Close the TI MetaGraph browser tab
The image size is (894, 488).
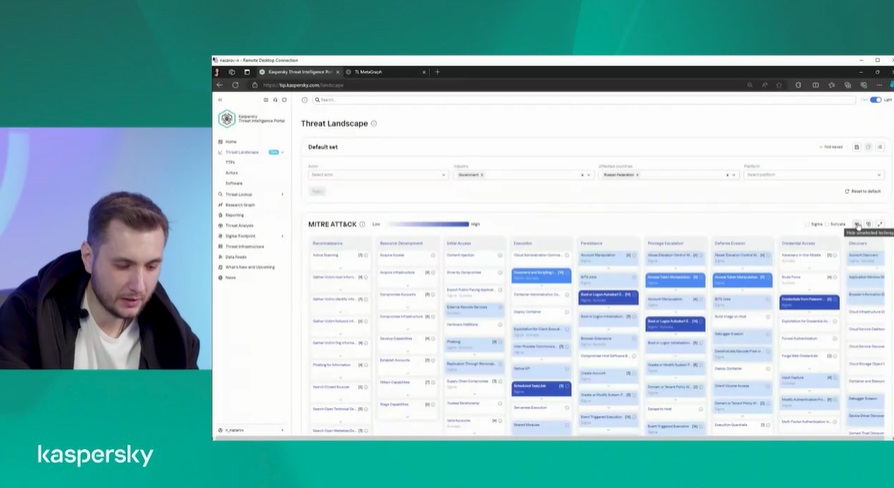(424, 72)
